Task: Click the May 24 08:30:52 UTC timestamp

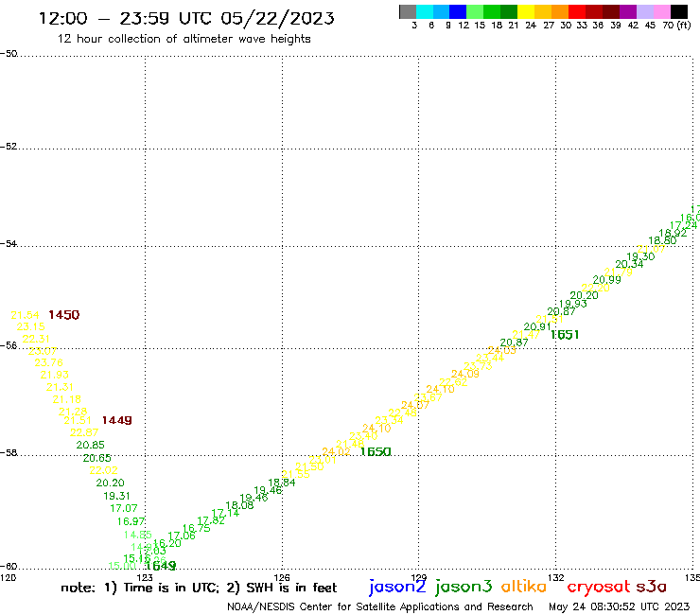Action: 620,606
